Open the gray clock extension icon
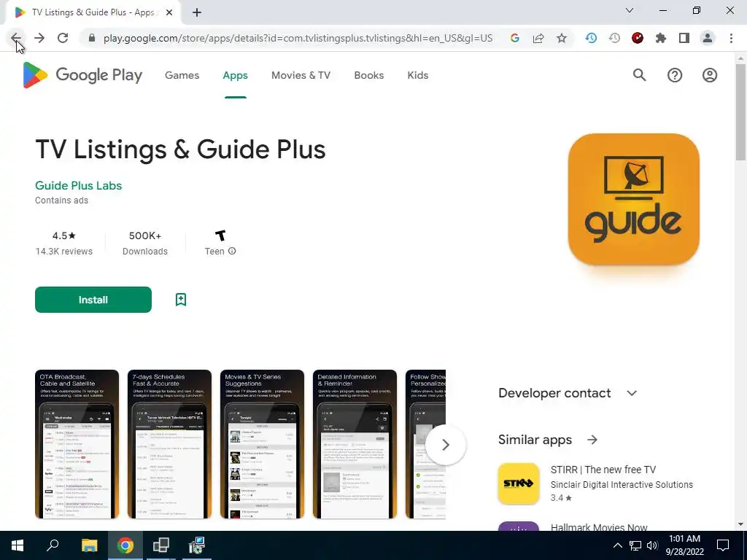This screenshot has width=747, height=560. coord(614,38)
